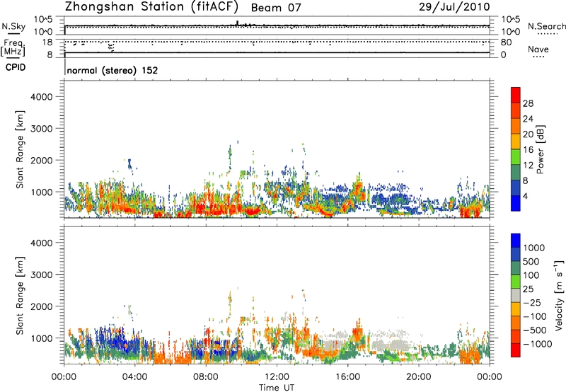Click the 'Time UT' axis title

click(277, 388)
